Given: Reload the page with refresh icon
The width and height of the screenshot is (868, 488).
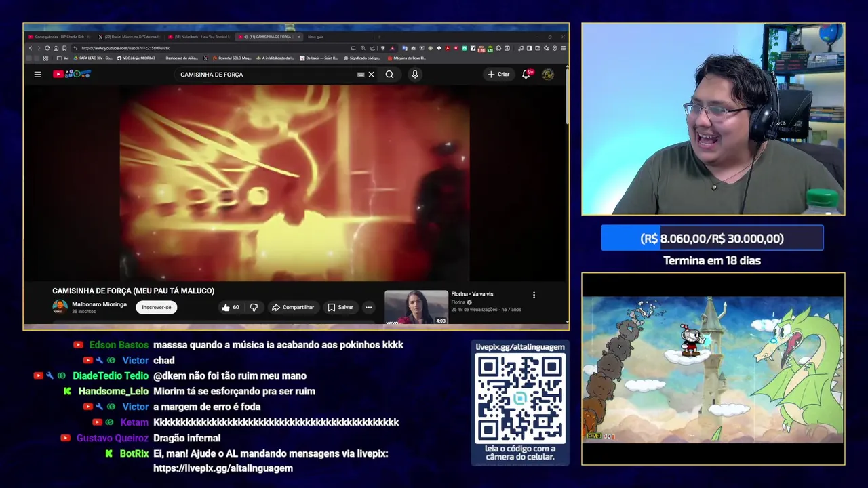Looking at the screenshot, I should (47, 48).
